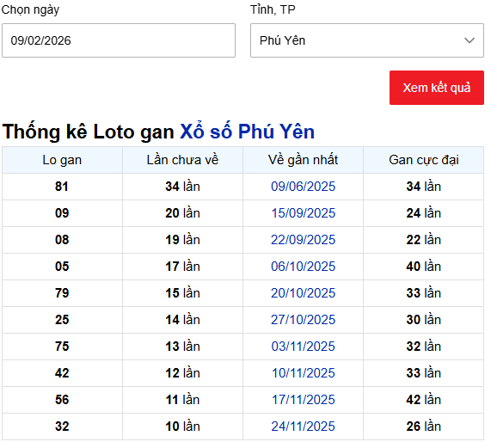The image size is (491, 448).
Task: Click the 42 lần gan cực đại cell
Action: (x=424, y=400)
